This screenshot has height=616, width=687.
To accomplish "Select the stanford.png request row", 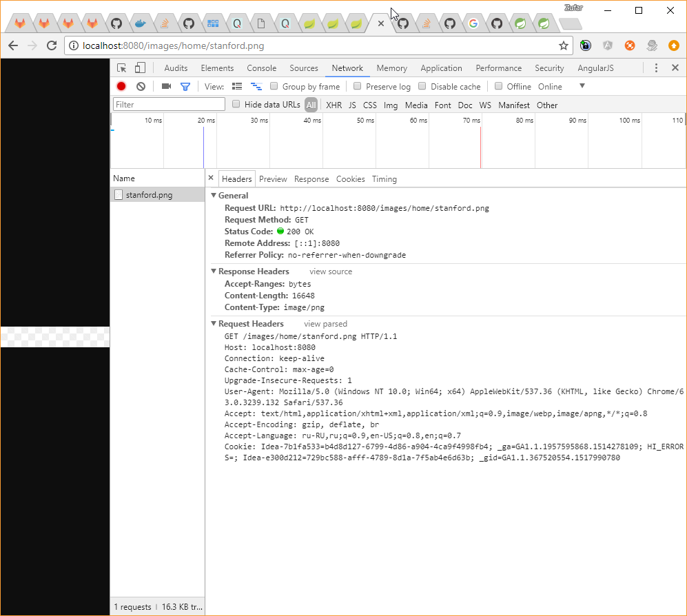I will [157, 194].
